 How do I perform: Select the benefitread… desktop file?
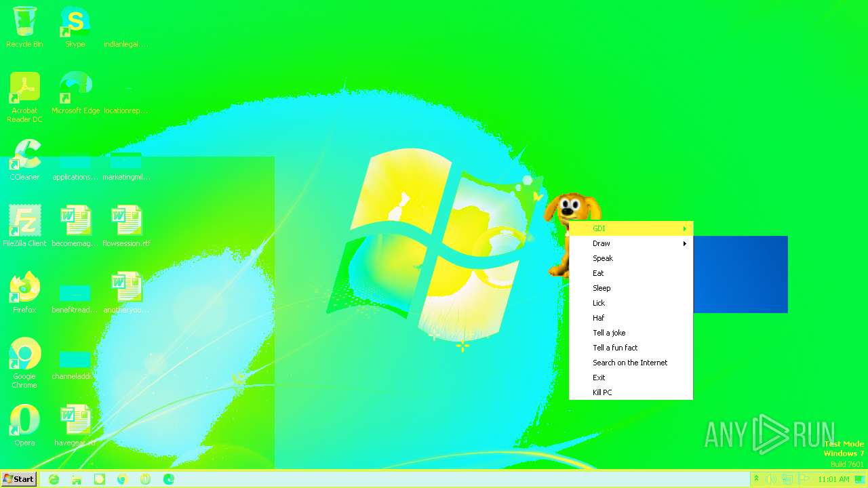[x=75, y=299]
